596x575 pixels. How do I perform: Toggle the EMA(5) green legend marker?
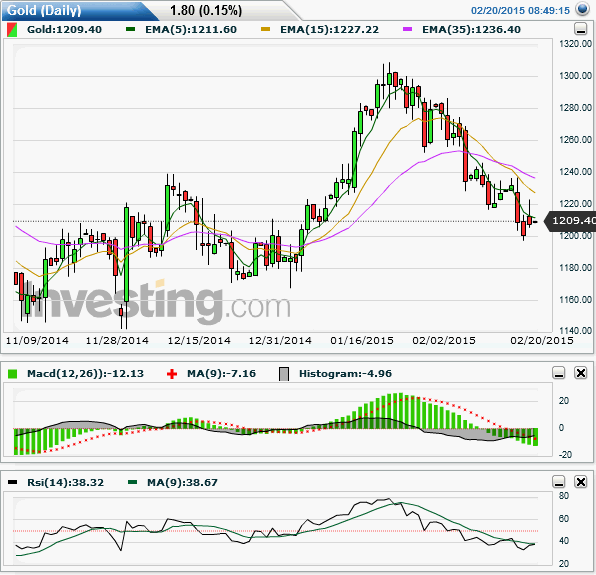[x=130, y=29]
